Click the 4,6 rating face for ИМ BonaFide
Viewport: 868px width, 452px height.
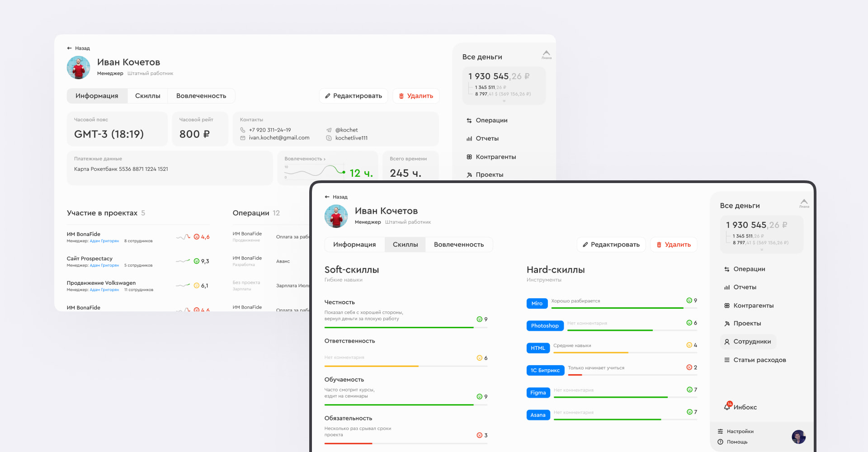pyautogui.click(x=197, y=237)
